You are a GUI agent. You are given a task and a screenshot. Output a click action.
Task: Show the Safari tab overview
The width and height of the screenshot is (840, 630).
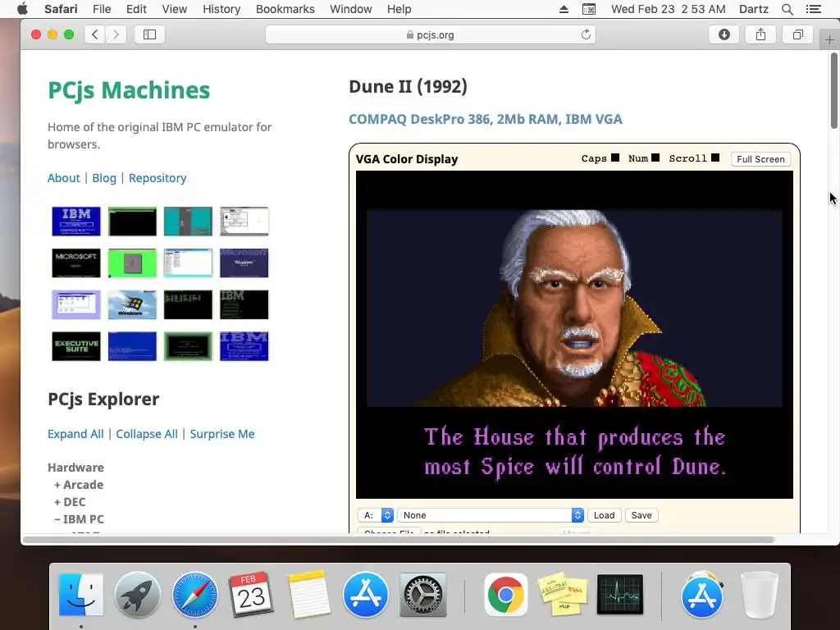(797, 34)
